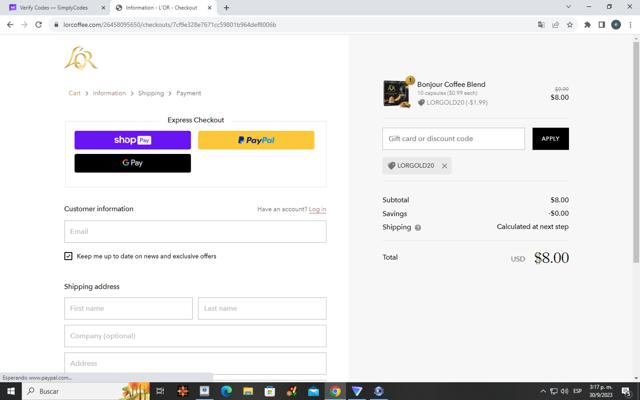Focus the First name field
Screen dimensions: 640x400
point(128,308)
